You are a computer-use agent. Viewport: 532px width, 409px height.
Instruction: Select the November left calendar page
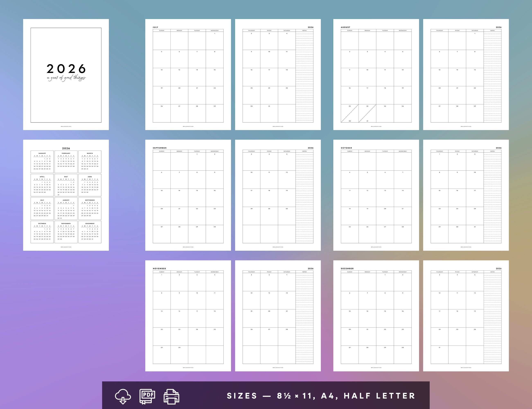point(188,316)
